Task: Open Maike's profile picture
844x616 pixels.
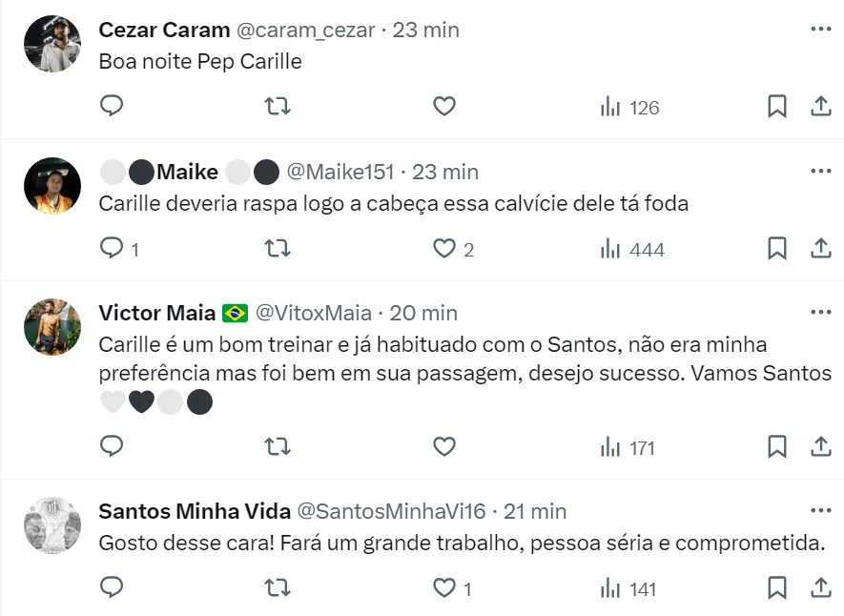Action: 52,186
